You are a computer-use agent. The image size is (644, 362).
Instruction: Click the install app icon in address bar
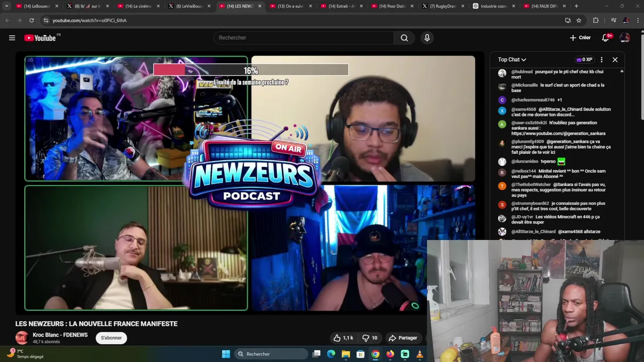pos(568,20)
